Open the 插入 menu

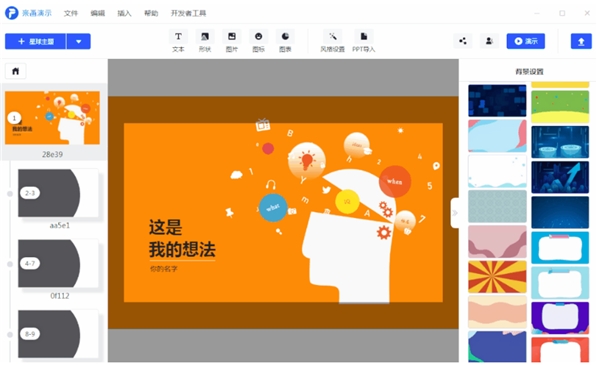pyautogui.click(x=124, y=13)
